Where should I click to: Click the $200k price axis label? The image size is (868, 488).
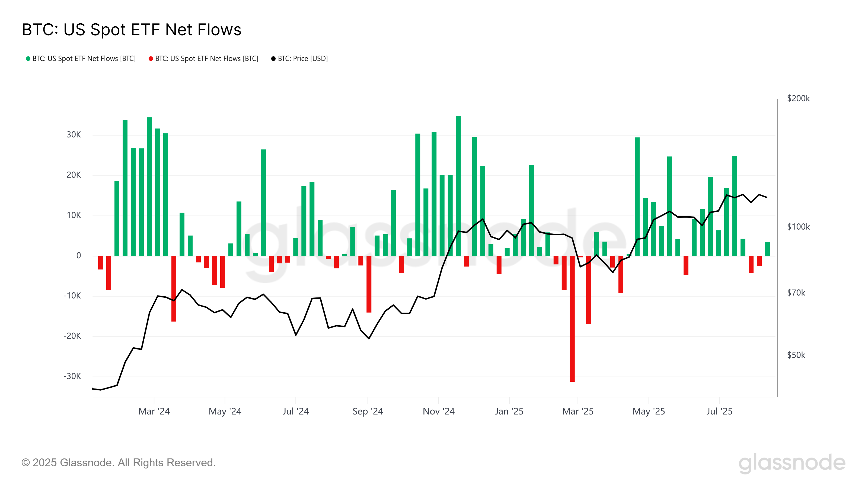tap(798, 98)
